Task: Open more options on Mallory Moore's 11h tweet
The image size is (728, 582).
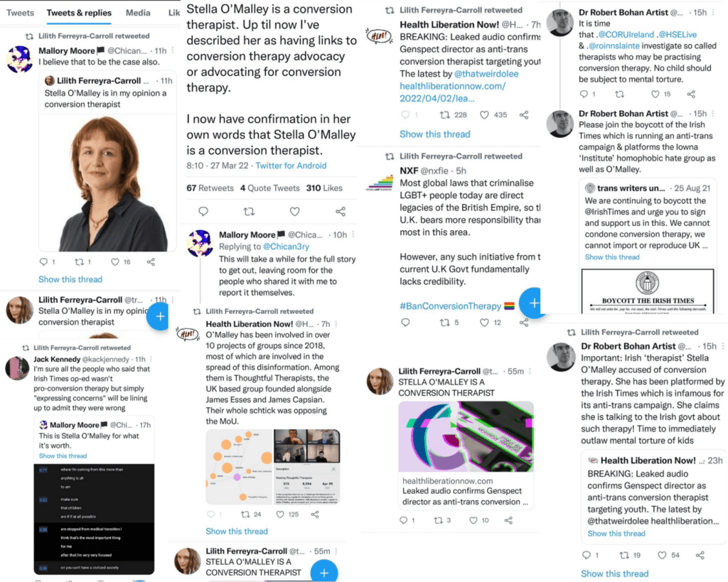Action: pyautogui.click(x=173, y=50)
